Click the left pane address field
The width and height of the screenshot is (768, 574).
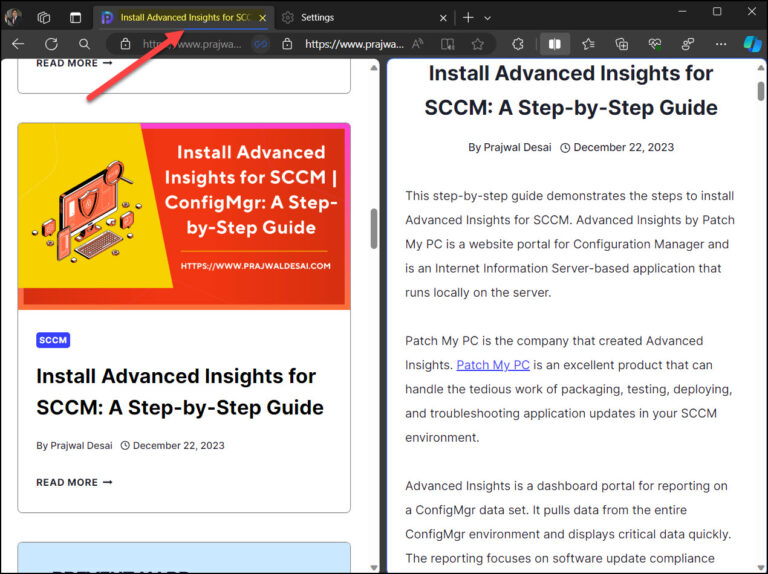[x=192, y=44]
